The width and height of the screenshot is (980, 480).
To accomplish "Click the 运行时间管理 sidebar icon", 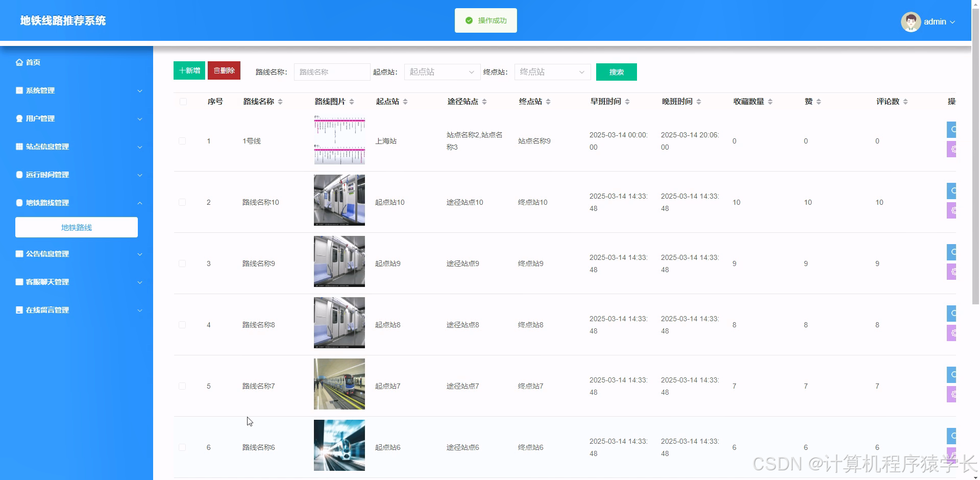I will [x=19, y=175].
